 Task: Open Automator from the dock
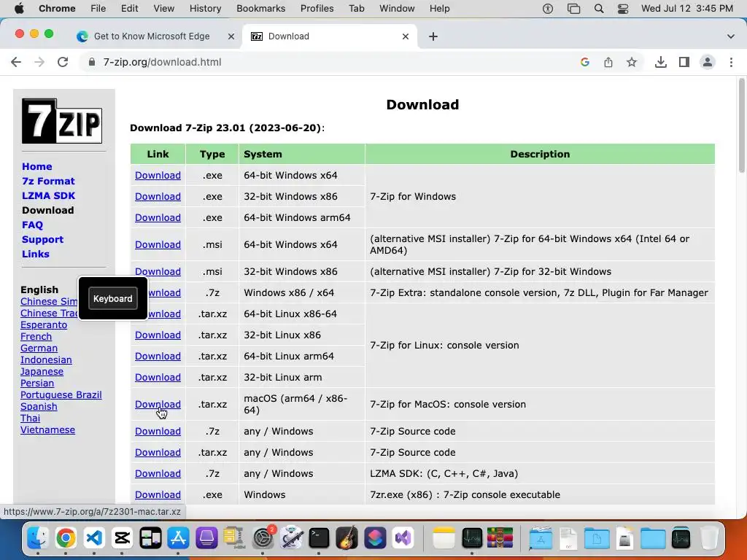[x=291, y=538]
